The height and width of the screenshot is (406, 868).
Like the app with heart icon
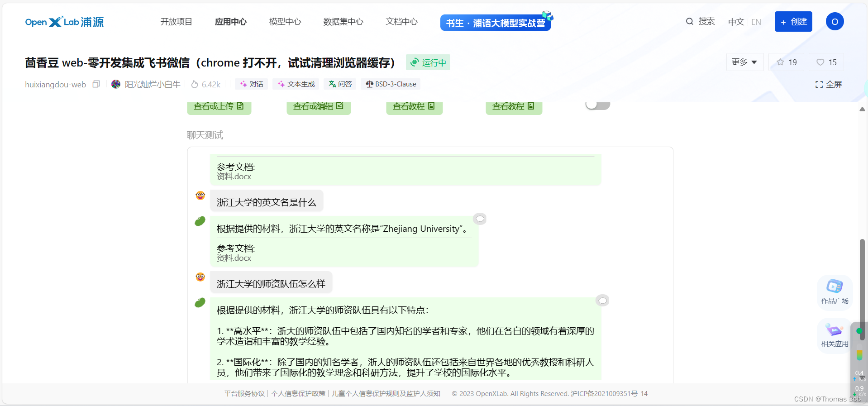826,62
